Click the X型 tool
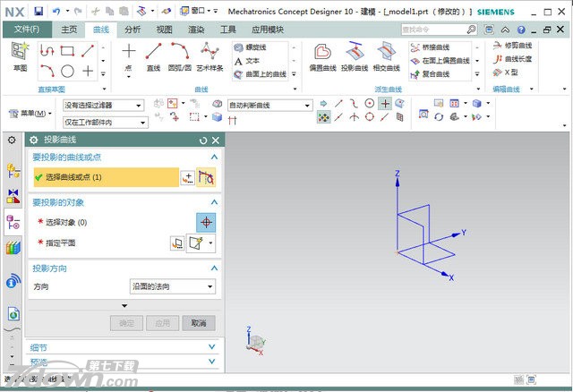 pyautogui.click(x=505, y=72)
